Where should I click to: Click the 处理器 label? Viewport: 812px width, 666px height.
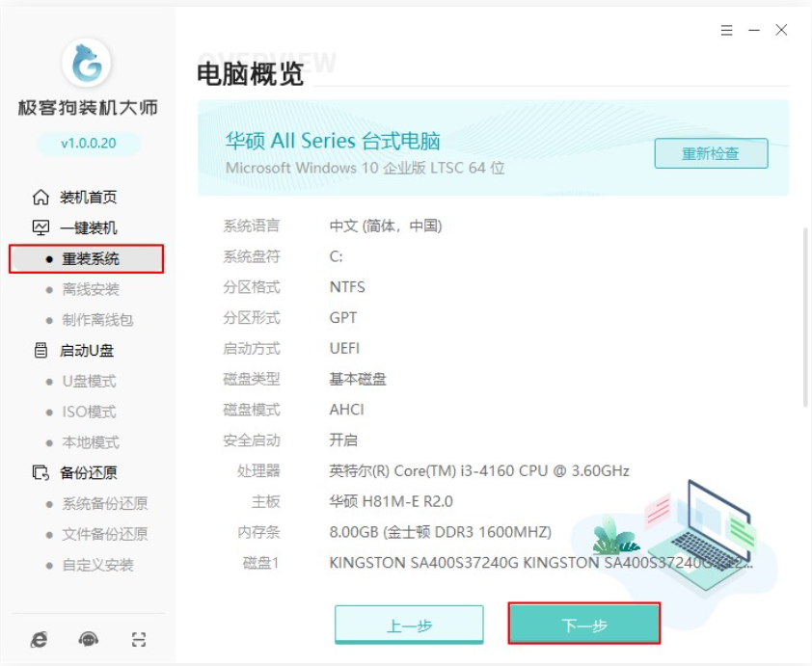tap(258, 471)
